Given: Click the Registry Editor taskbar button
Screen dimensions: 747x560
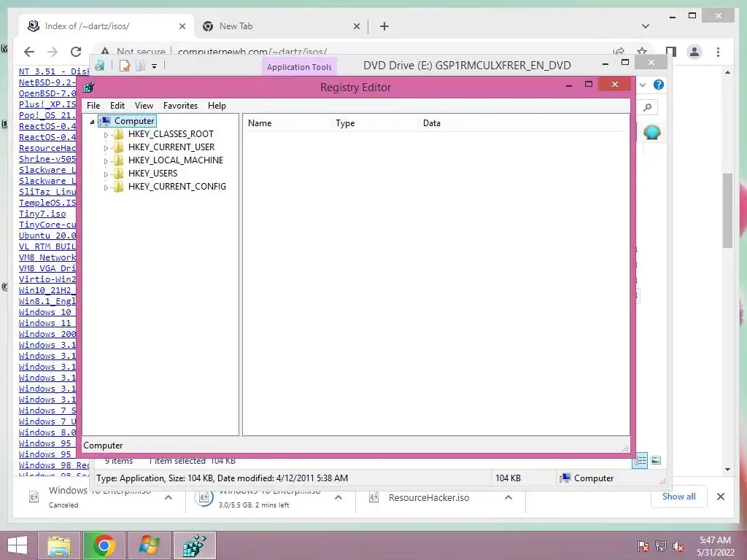Looking at the screenshot, I should [x=194, y=545].
